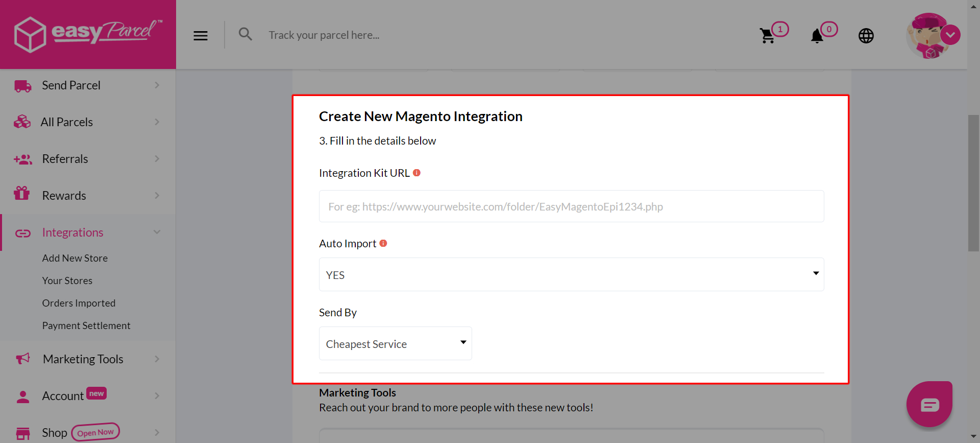Toggle the hamburger menu icon
Viewport: 980px width, 443px height.
point(201,36)
